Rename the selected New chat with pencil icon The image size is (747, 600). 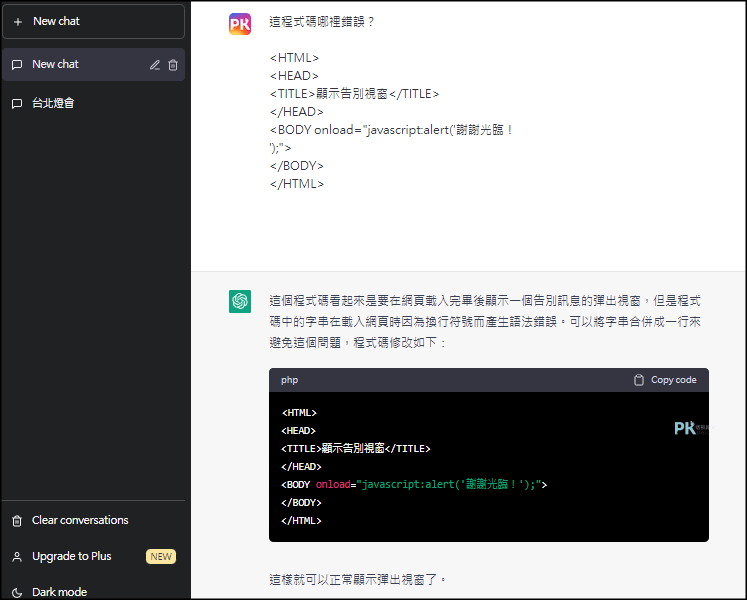(x=155, y=65)
